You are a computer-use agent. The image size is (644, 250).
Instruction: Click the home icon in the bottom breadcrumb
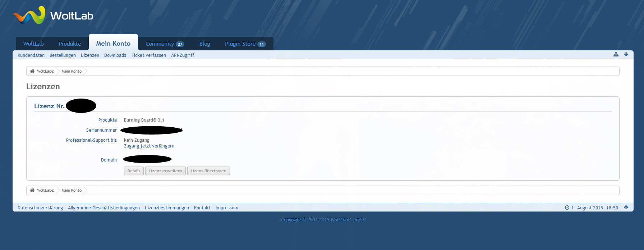(32, 190)
